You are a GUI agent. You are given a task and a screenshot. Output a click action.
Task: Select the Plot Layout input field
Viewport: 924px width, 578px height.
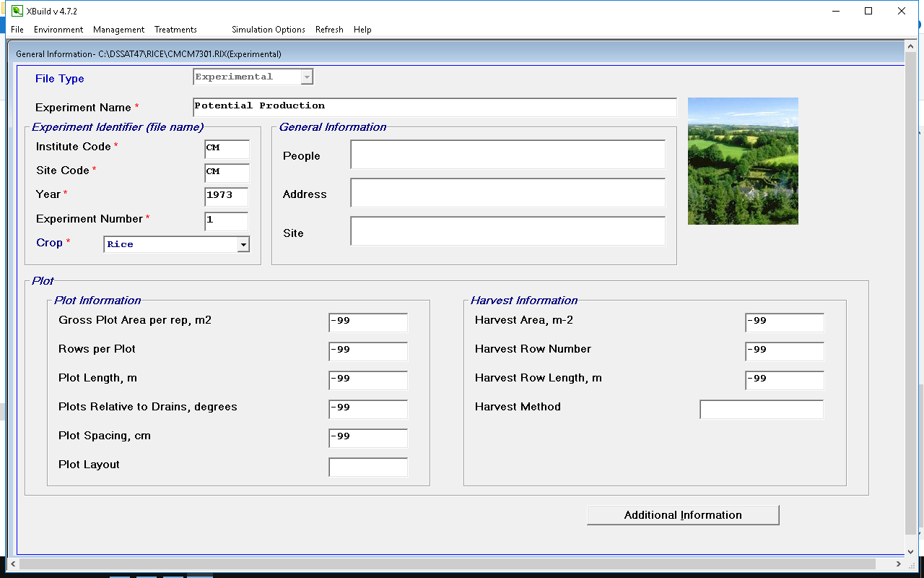click(x=367, y=467)
